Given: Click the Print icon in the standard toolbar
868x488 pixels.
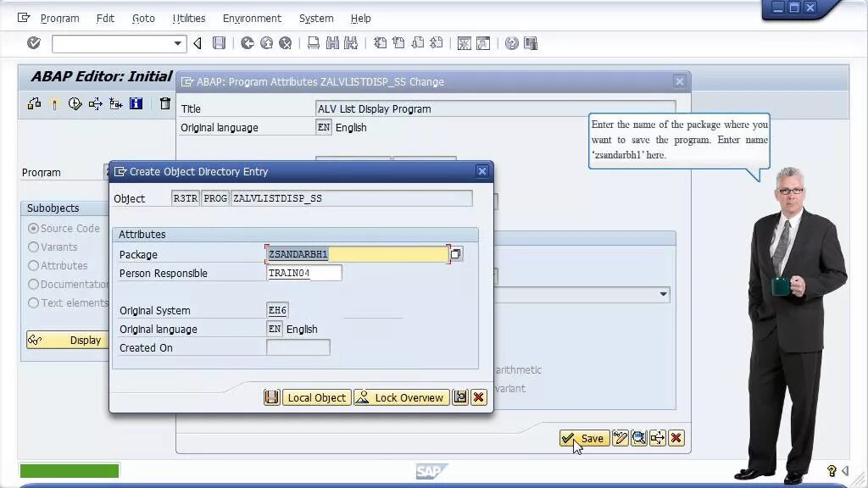Looking at the screenshot, I should [x=314, y=43].
